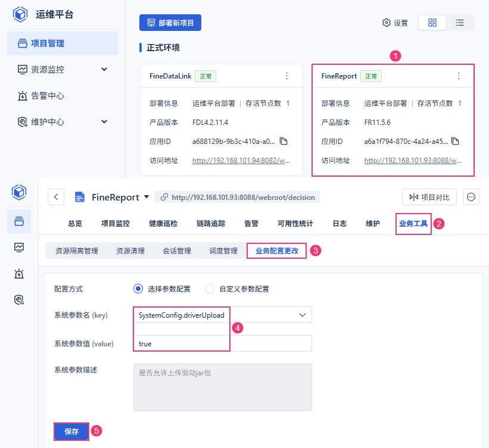
Task: Switch to the 链路追踪 tab
Action: [211, 223]
